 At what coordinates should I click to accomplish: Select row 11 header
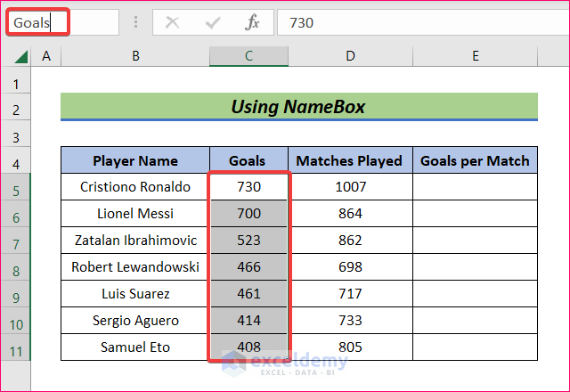16,348
